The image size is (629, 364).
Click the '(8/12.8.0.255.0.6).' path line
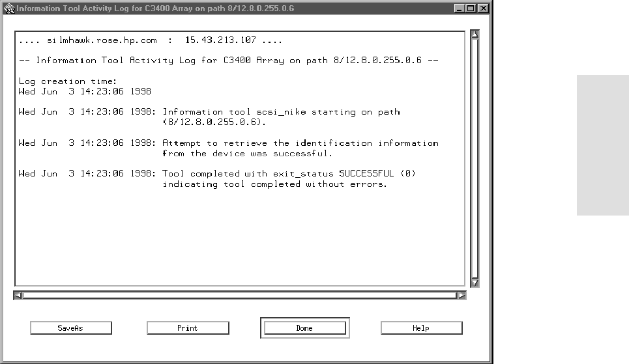pos(214,122)
